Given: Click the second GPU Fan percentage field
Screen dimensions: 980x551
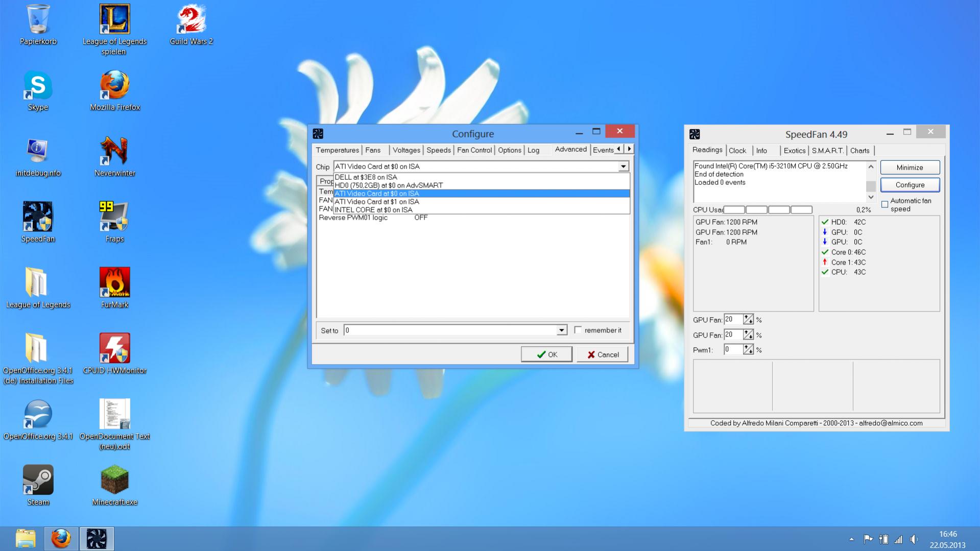Looking at the screenshot, I should [x=733, y=335].
